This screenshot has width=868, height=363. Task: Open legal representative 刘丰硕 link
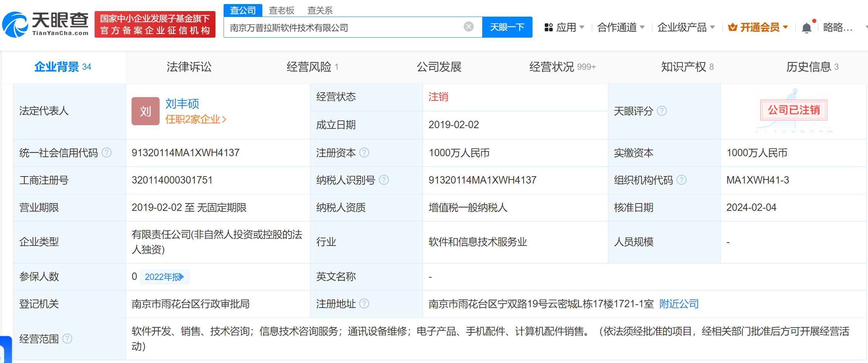[182, 104]
